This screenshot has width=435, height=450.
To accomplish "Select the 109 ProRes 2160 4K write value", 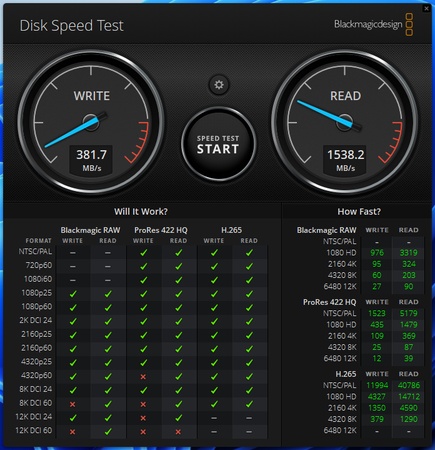I will tap(377, 336).
